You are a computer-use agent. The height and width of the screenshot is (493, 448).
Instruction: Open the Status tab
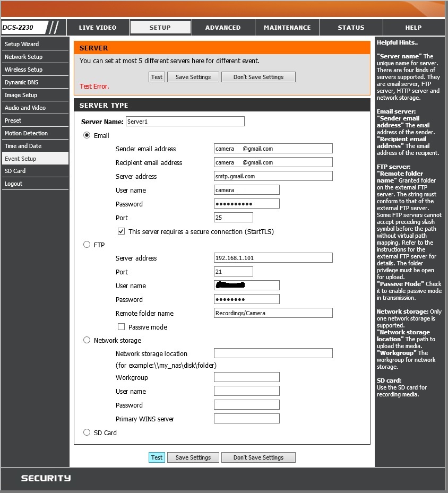351,28
